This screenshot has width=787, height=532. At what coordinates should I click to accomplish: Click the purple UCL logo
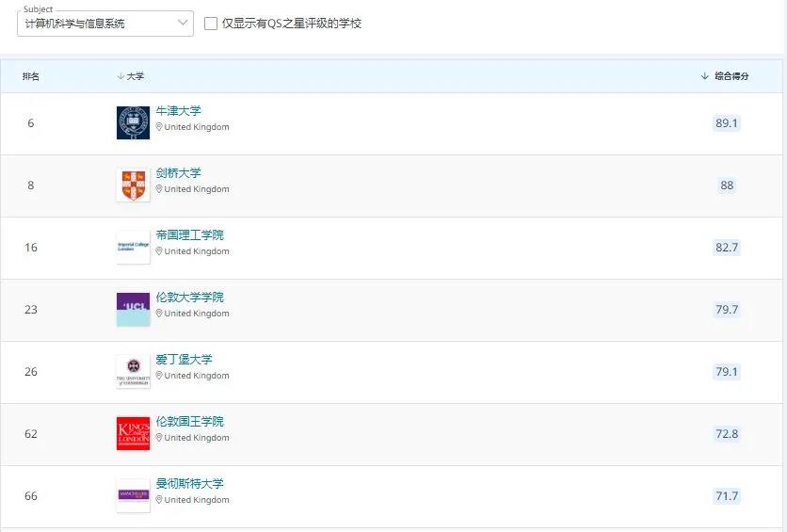(x=133, y=310)
